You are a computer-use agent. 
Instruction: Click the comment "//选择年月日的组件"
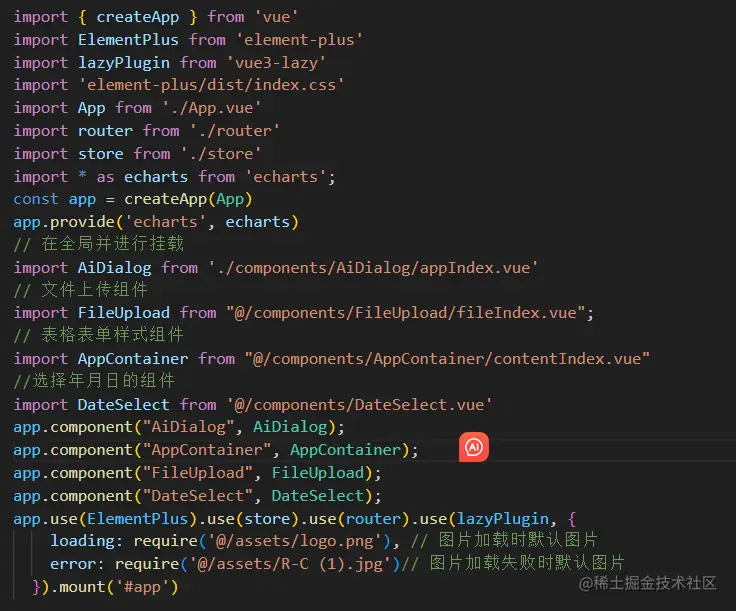pos(94,381)
